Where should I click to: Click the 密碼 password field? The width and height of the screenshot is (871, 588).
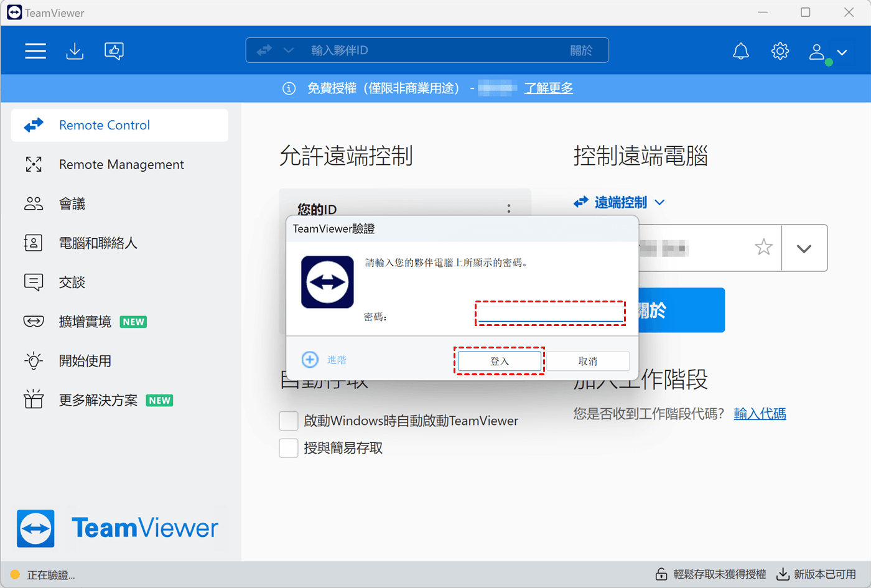(x=551, y=314)
